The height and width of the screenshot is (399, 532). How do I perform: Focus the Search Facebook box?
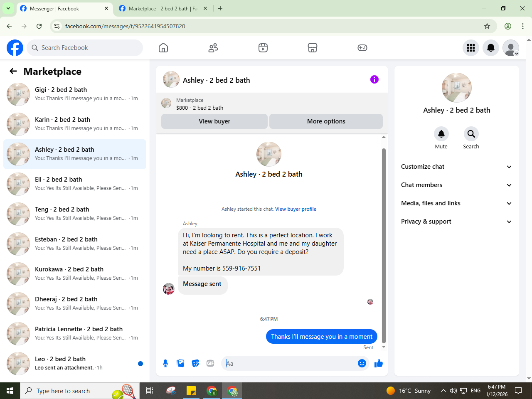85,48
